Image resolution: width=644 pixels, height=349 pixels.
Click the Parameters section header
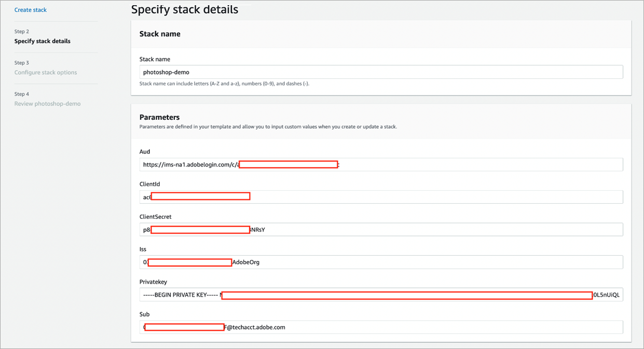click(x=159, y=117)
